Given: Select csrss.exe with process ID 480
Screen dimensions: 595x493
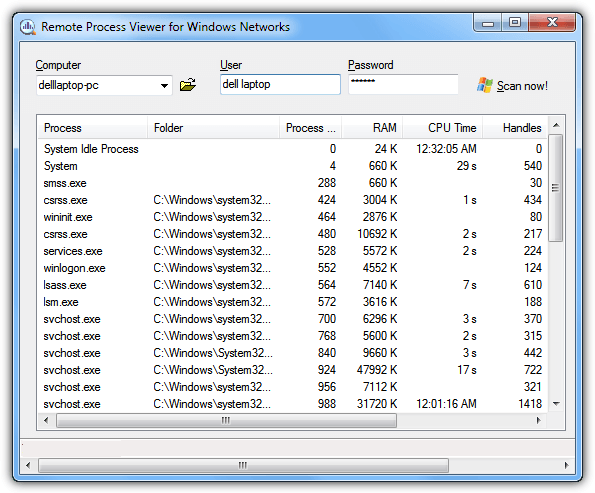Looking at the screenshot, I should (293, 234).
